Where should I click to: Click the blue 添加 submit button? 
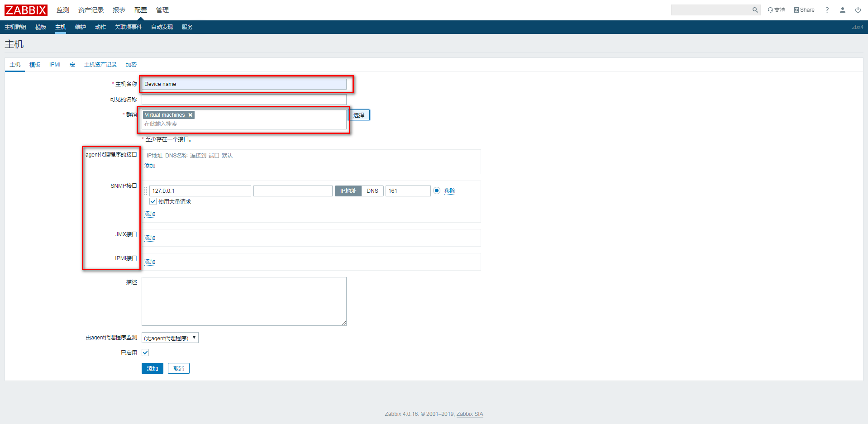[152, 369]
